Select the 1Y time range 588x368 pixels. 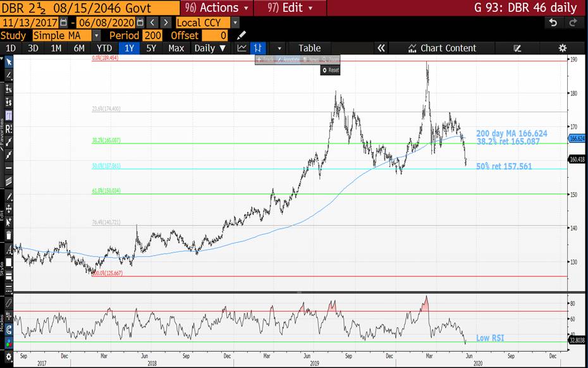tap(129, 48)
